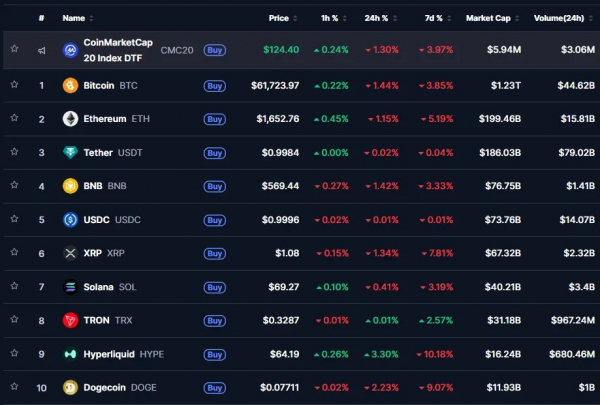The height and width of the screenshot is (405, 600).
Task: Click the Name column header
Action: pyautogui.click(x=73, y=18)
